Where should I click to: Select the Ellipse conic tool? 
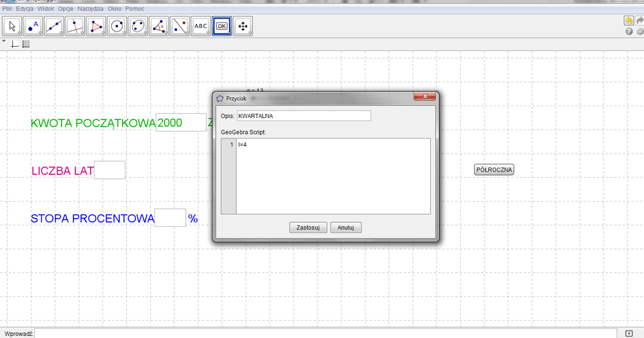pos(138,26)
